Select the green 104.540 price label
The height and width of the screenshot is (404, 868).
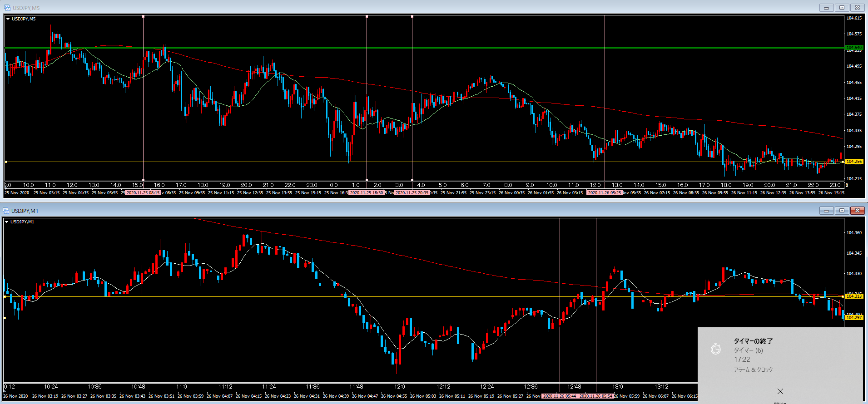point(853,47)
